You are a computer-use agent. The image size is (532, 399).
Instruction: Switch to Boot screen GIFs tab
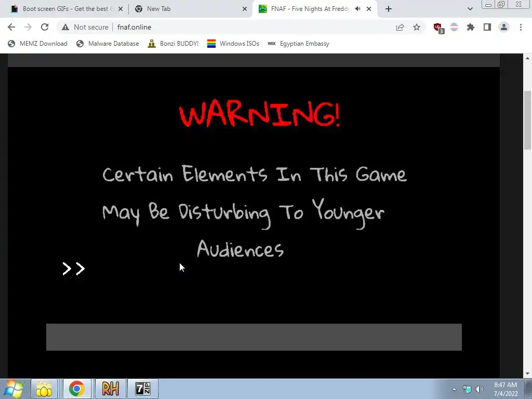[63, 9]
